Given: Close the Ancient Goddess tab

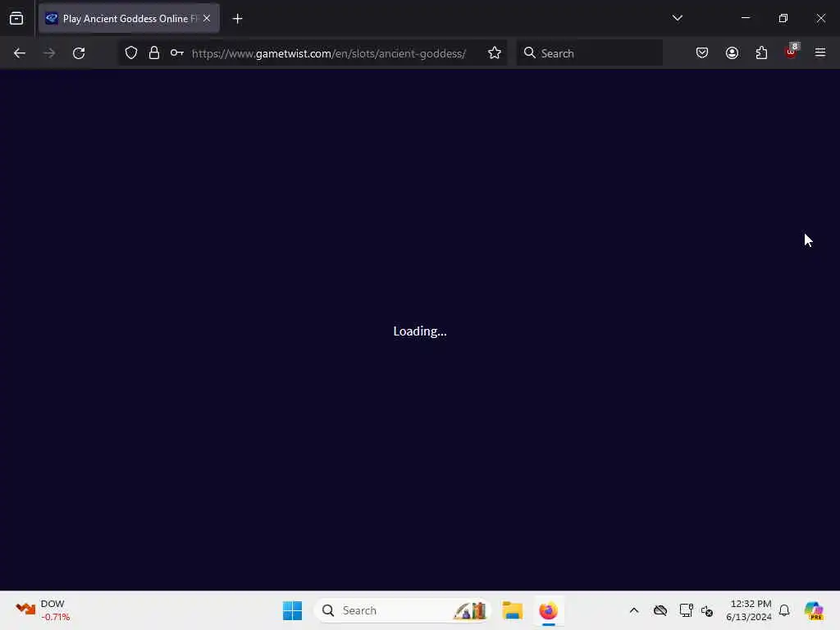Looking at the screenshot, I should coord(207,19).
